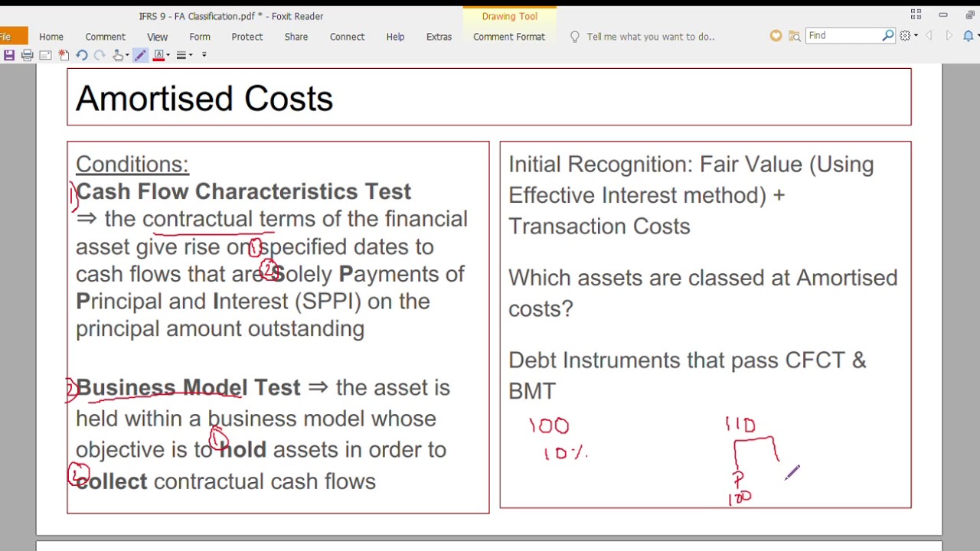Click Business Model Test text
Screen dimensions: 980x551
click(x=188, y=387)
